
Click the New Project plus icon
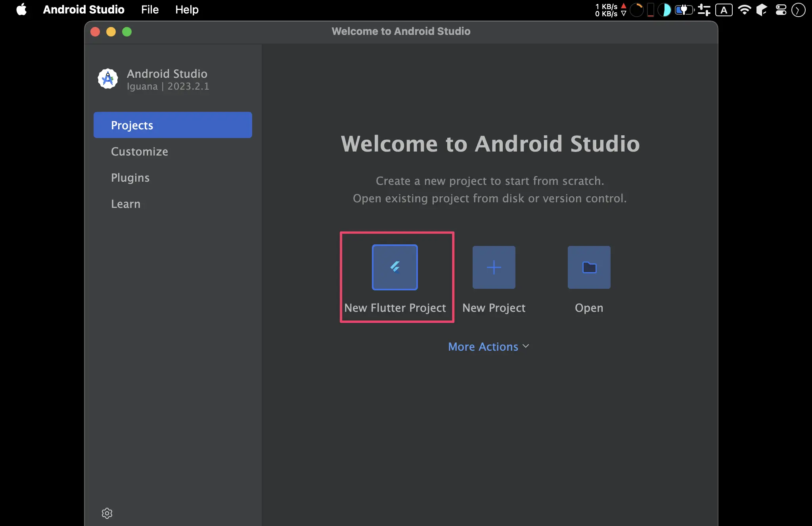(494, 267)
